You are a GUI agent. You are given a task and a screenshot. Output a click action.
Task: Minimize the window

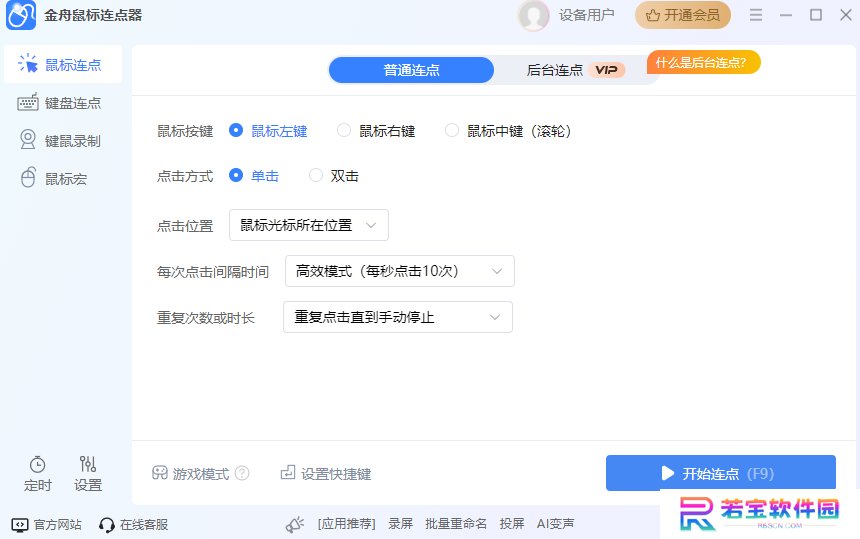(786, 15)
